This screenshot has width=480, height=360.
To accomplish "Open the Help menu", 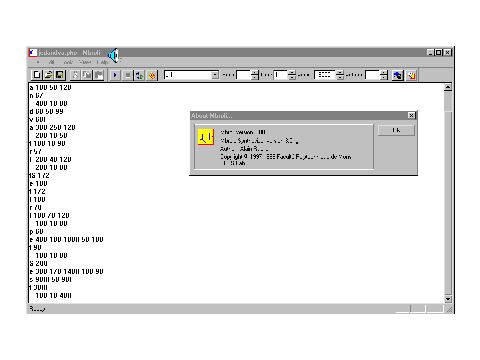I will pyautogui.click(x=102, y=62).
